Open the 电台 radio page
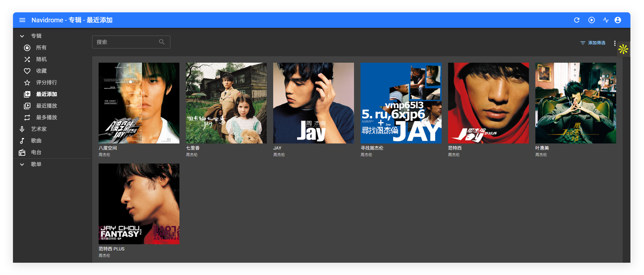Screen dimensions: 644x275 coord(36,152)
